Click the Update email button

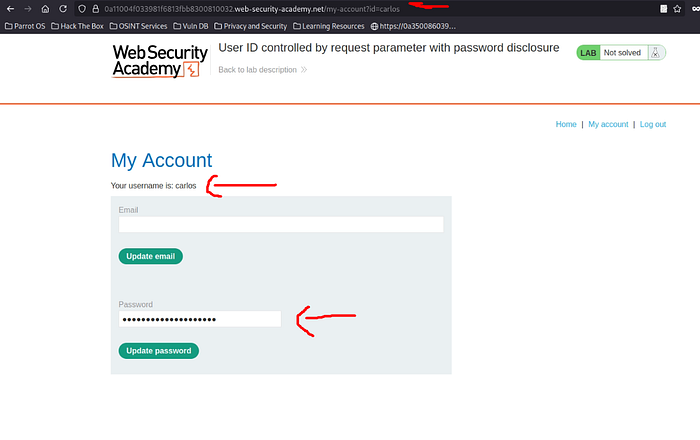pyautogui.click(x=150, y=256)
